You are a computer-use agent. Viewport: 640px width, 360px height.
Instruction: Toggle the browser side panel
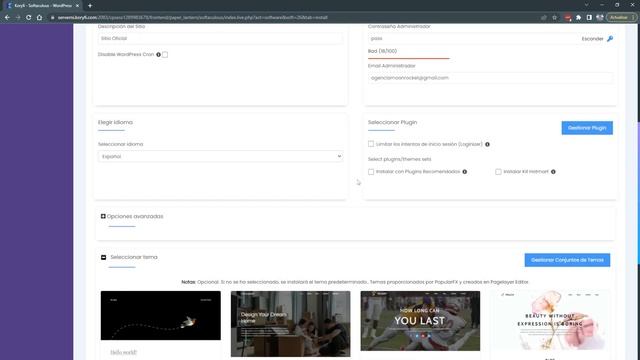coord(589,18)
